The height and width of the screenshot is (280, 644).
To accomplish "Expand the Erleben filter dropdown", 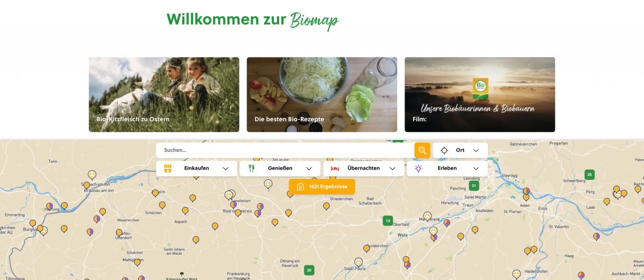I will [447, 168].
